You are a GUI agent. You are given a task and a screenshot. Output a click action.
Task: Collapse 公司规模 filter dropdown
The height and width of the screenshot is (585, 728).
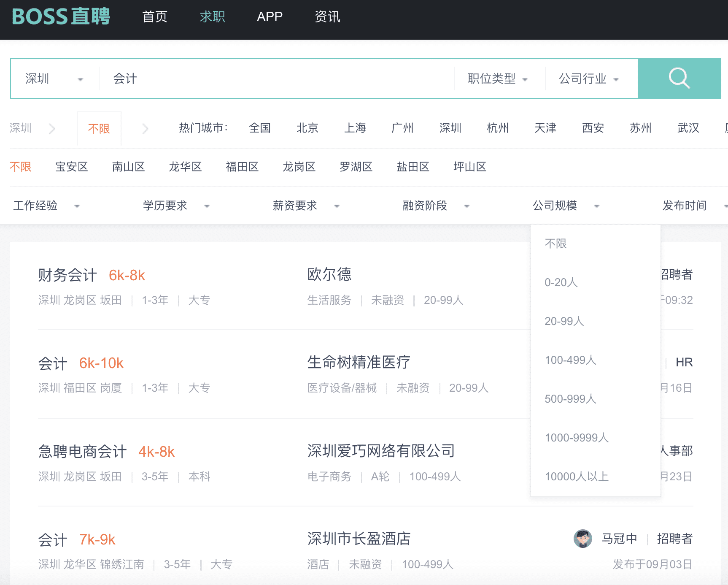coord(566,206)
